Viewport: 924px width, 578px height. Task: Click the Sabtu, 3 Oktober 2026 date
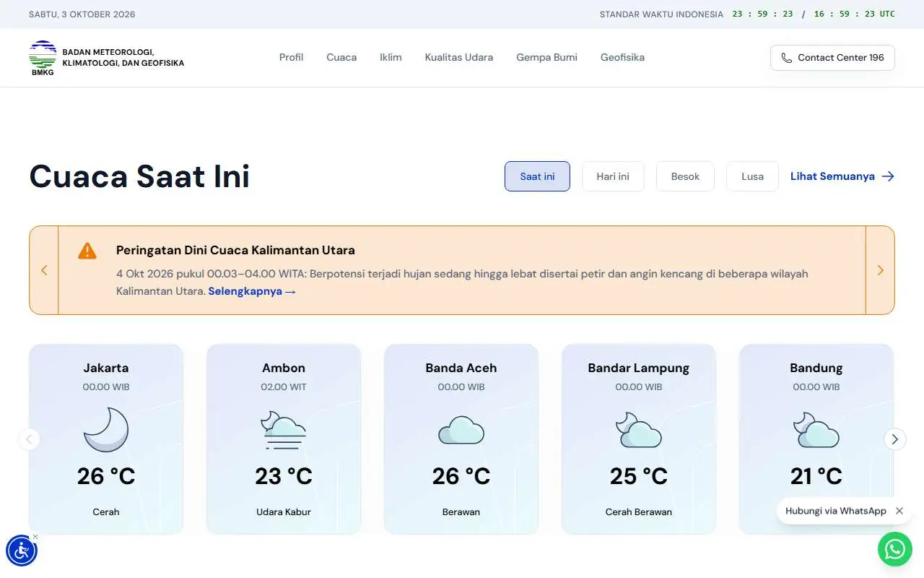82,14
